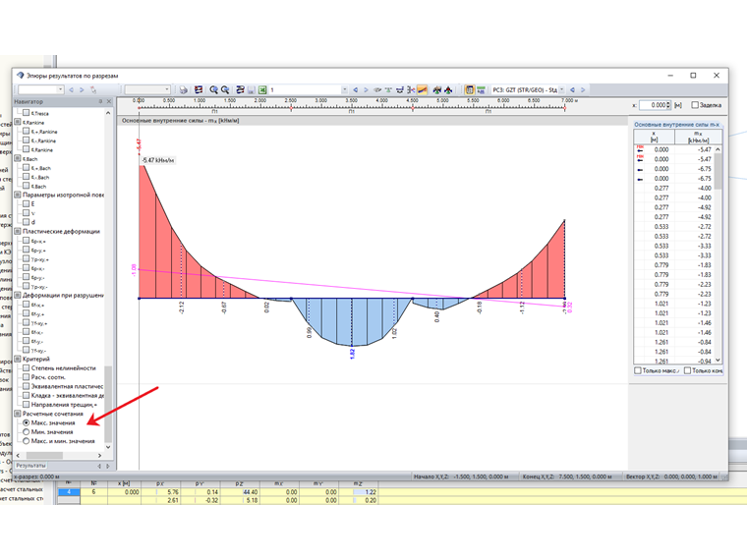This screenshot has width=747, height=560.
Task: Check the Кладка - эквивалентная option
Action: coord(27,395)
